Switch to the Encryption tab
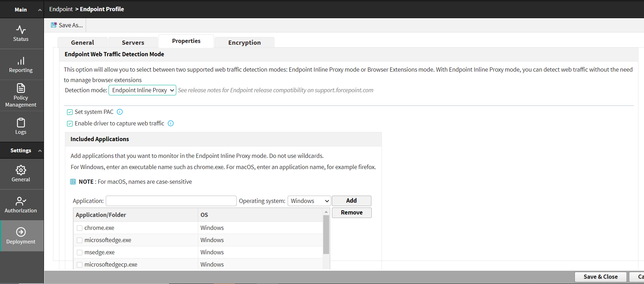Viewport: 644px width, 284px height. (244, 43)
